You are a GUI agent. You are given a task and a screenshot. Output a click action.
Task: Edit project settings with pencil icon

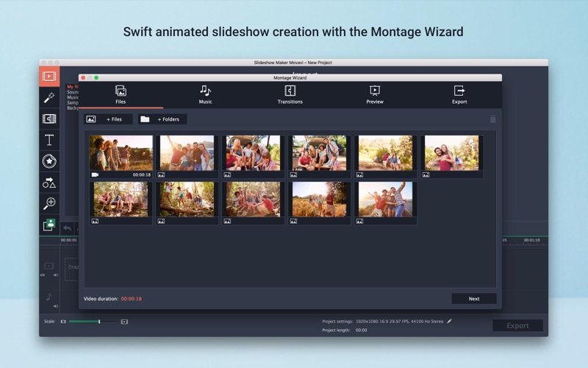point(449,321)
